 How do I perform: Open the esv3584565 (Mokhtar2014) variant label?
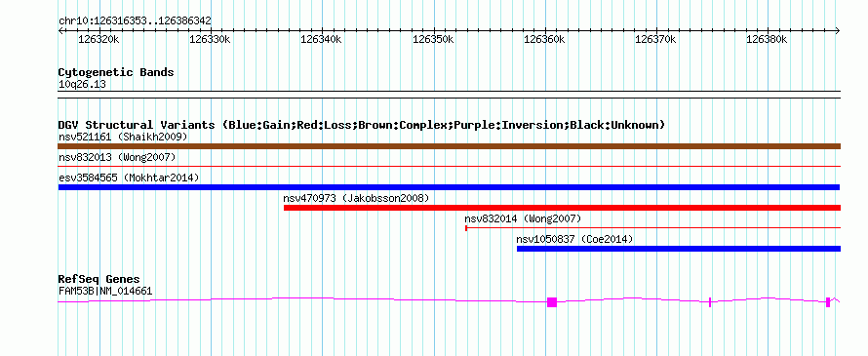click(x=129, y=178)
